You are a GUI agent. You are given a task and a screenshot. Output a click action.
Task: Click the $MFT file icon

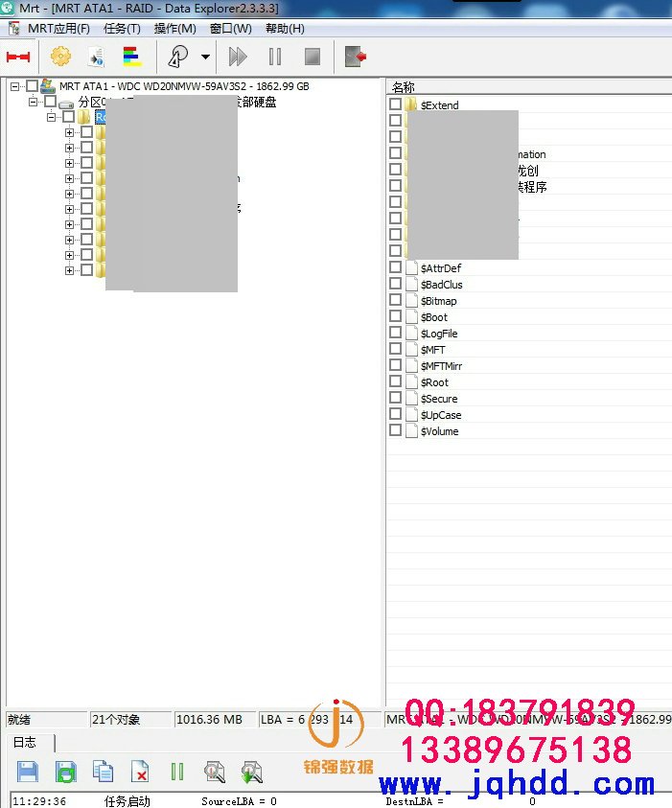coord(410,350)
